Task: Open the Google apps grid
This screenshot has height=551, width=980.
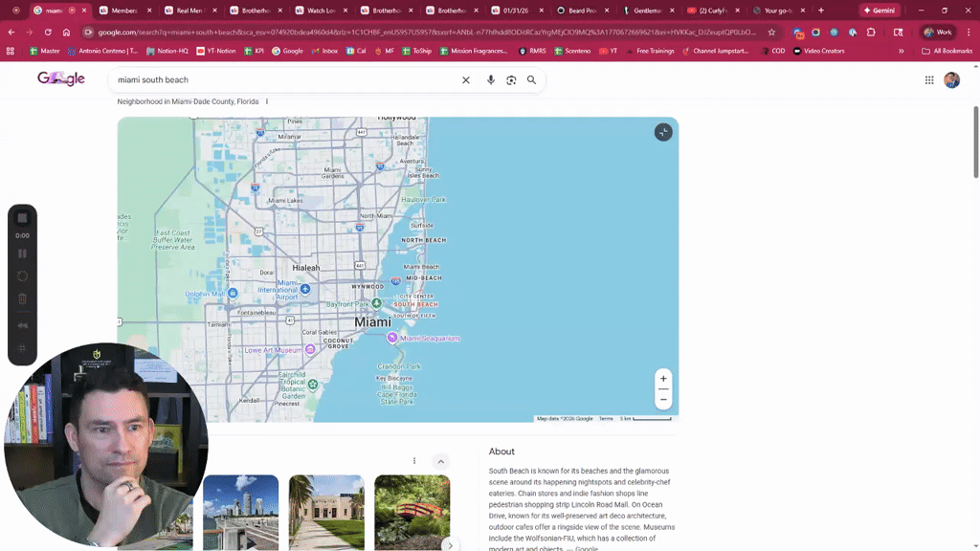Action: click(x=929, y=80)
